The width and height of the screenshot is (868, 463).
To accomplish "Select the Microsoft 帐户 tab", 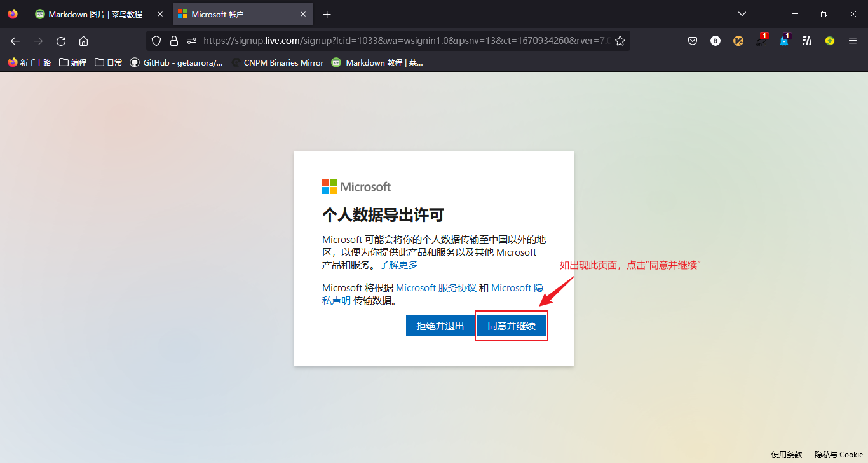I will [243, 14].
